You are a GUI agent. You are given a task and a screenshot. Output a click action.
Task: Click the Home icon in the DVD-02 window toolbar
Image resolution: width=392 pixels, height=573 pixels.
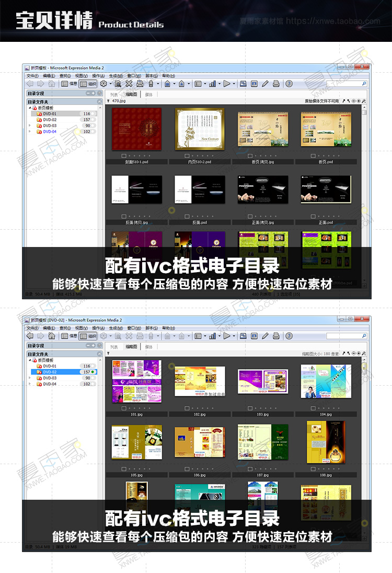point(52,336)
